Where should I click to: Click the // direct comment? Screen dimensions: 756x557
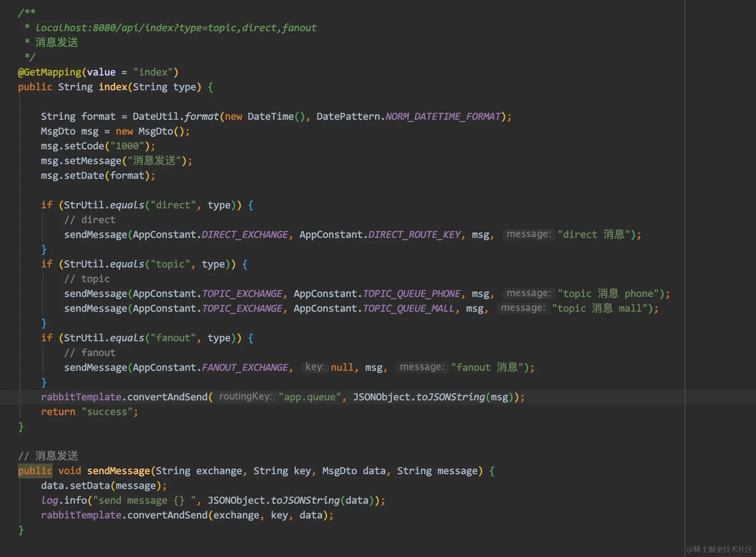point(89,220)
